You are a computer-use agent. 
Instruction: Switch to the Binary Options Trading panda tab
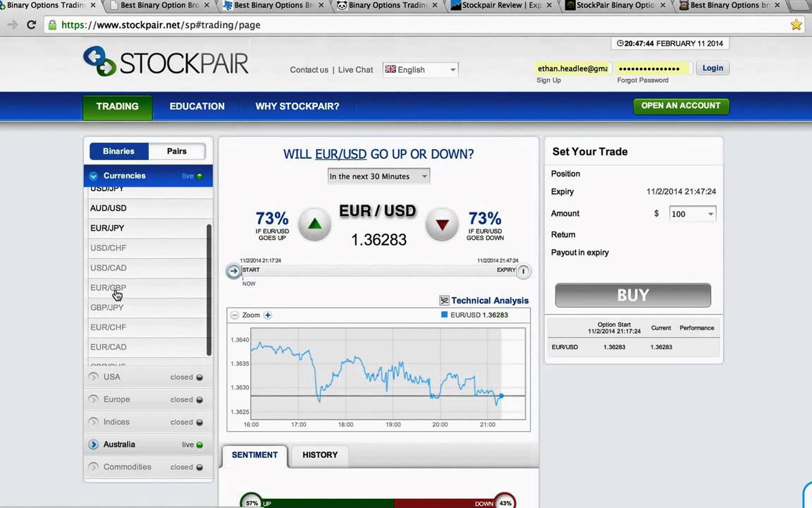[388, 5]
